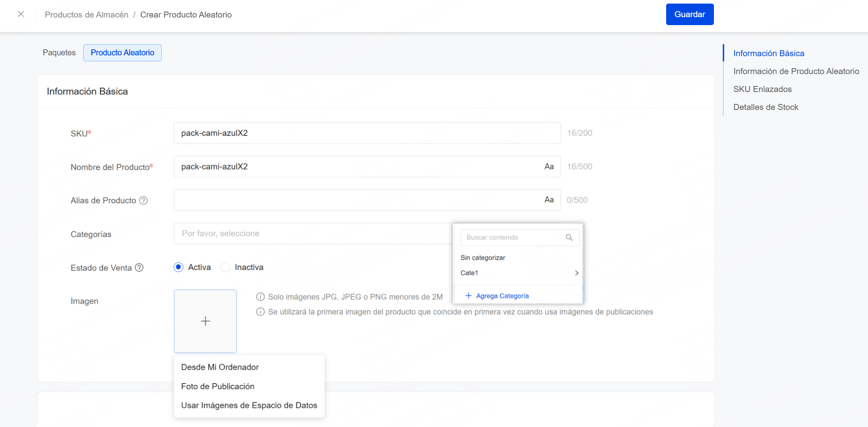Toggle Aa case icon in Nombre del Producto
Screen dimensions: 868x427
(549, 166)
